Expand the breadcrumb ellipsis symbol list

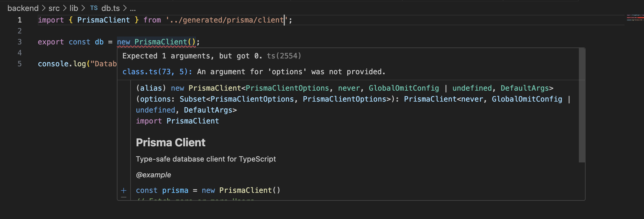pyautogui.click(x=133, y=8)
